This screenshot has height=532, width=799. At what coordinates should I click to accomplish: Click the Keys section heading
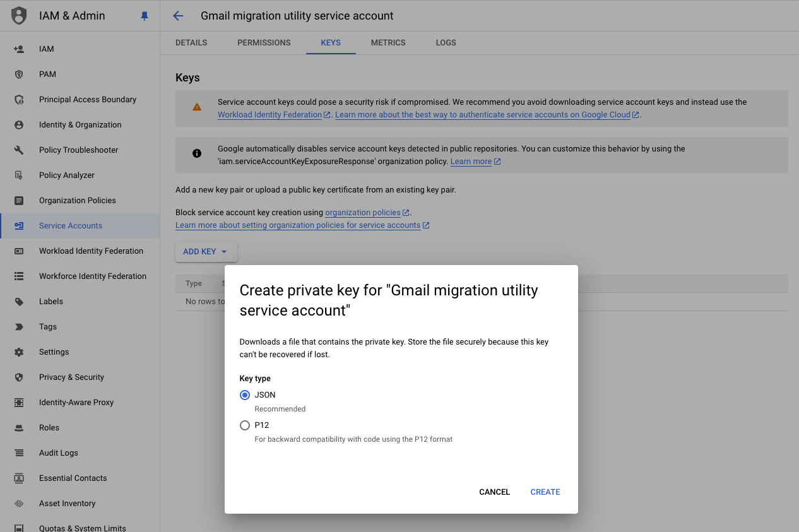pos(187,78)
